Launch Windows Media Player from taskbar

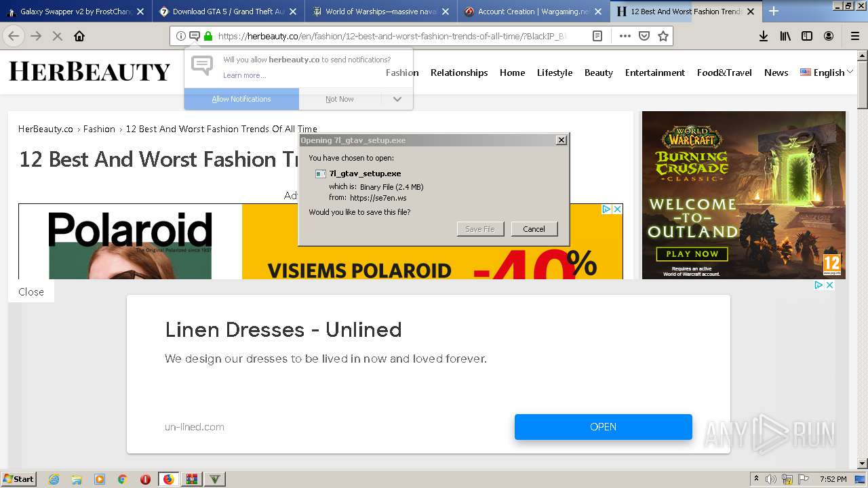100,479
